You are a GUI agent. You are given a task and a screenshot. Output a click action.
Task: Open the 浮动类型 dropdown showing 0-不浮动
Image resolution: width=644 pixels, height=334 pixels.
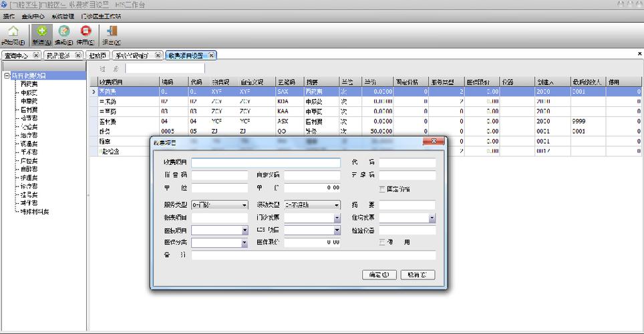tap(337, 204)
